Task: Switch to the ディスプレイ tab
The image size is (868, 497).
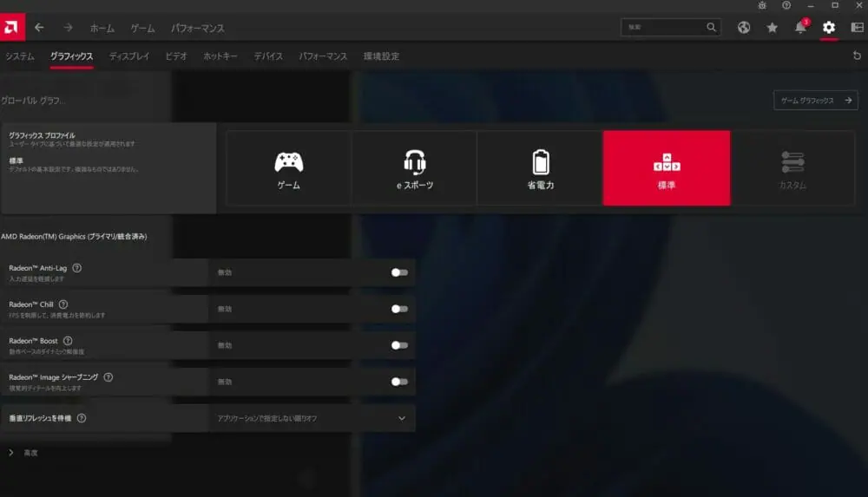Action: point(129,56)
